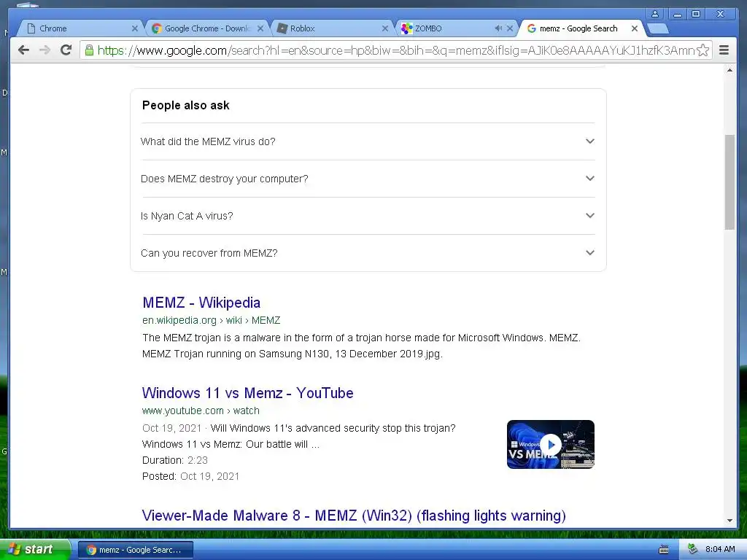This screenshot has height=560, width=747.
Task: Open Viewer-Made Malware 8 - MEMZ result
Action: [354, 516]
